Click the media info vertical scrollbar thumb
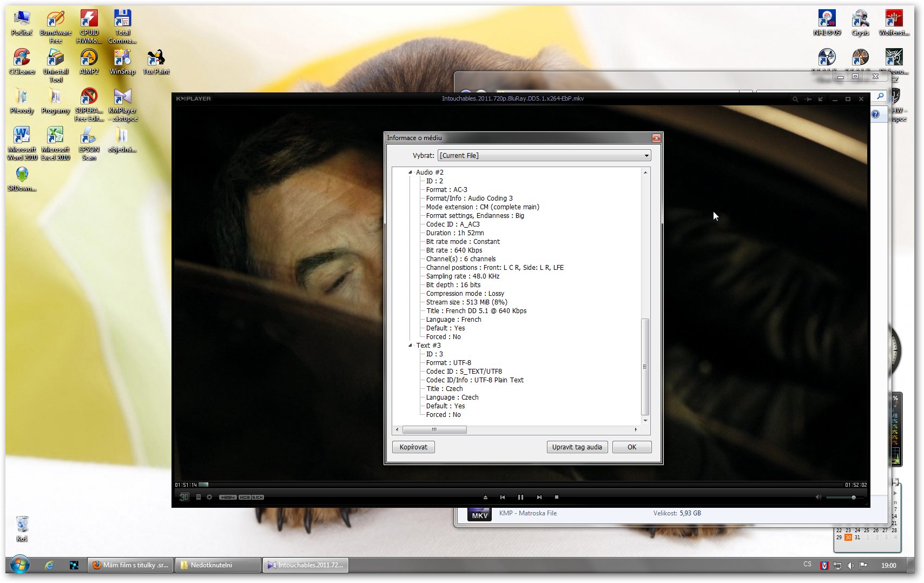 tap(645, 367)
